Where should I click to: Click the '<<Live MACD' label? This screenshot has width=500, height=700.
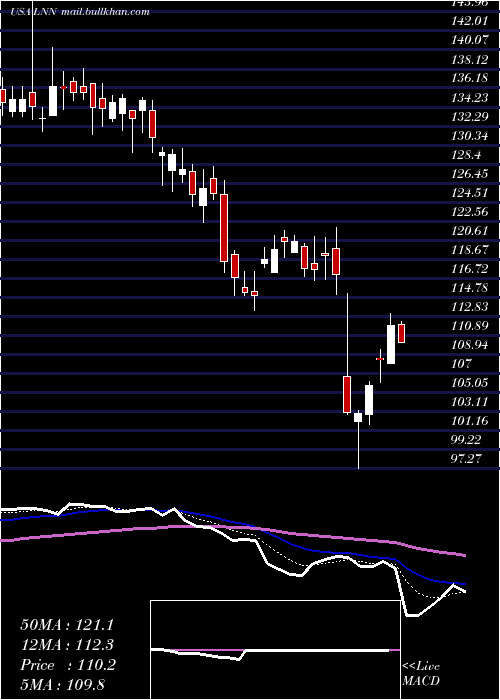point(421,673)
